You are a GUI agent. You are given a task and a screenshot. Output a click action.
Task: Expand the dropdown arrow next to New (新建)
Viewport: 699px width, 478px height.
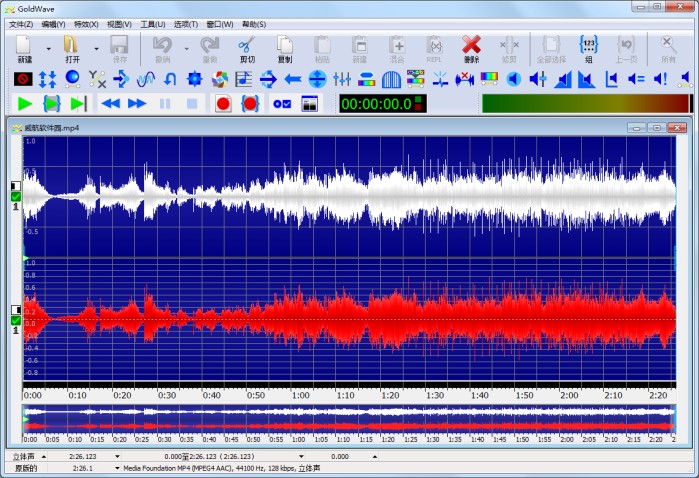click(48, 47)
